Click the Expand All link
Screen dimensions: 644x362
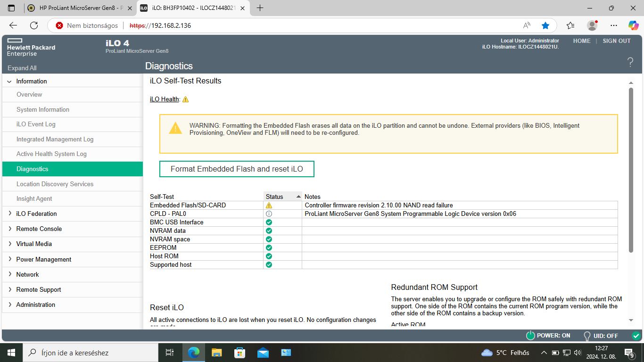pyautogui.click(x=22, y=68)
